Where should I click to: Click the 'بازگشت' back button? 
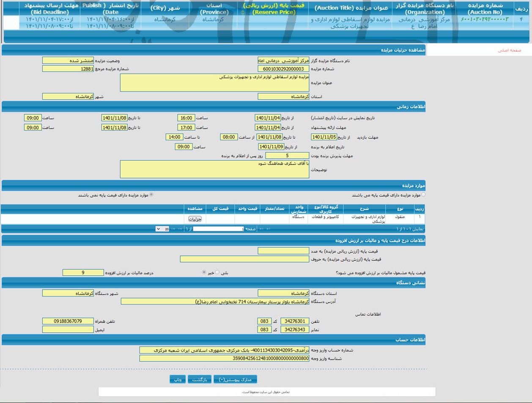[199, 379]
